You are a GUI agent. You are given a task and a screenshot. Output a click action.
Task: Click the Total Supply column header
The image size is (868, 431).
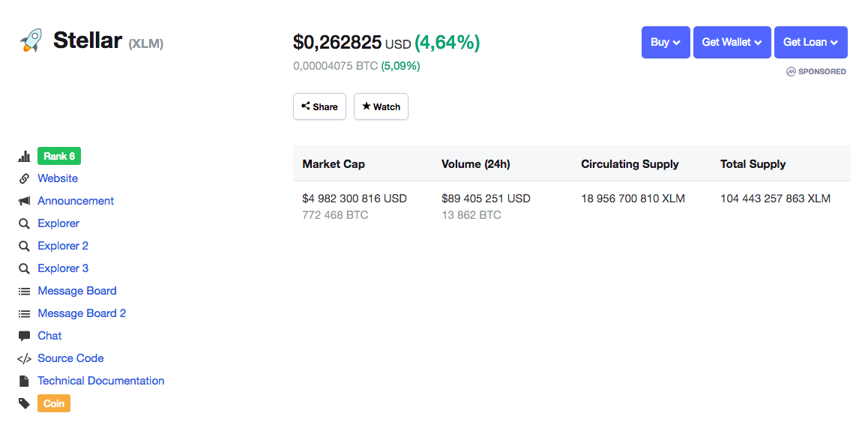click(x=753, y=163)
